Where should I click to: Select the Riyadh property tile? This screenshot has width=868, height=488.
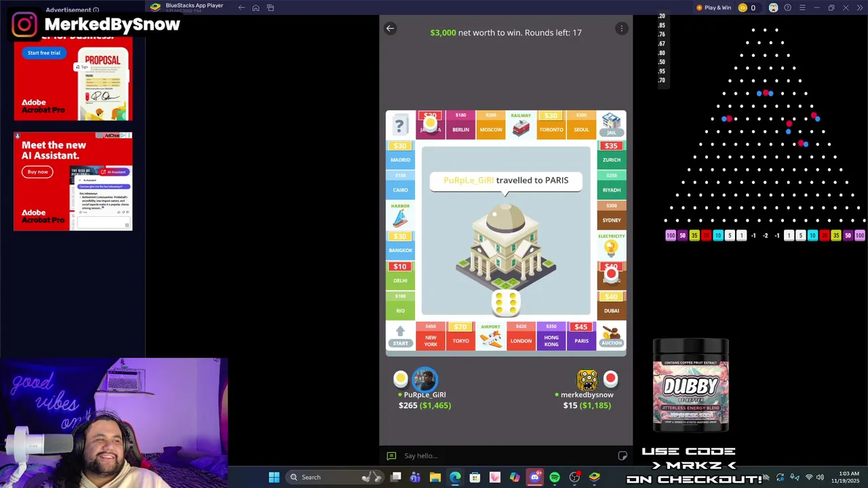[x=612, y=185]
